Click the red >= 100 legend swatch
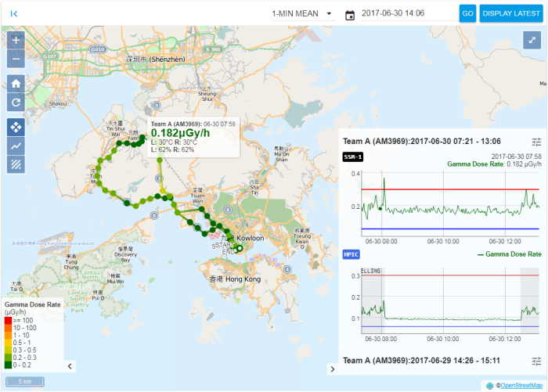The height and width of the screenshot is (392, 548). point(8,320)
